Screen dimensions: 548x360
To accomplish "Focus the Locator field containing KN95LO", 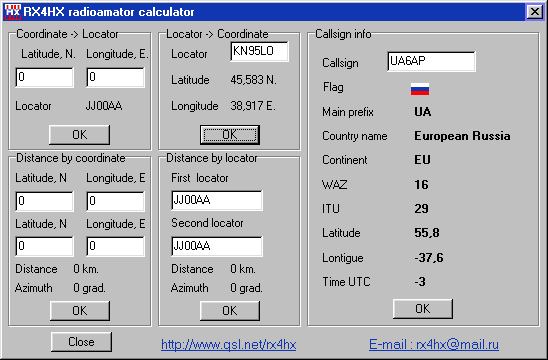I will click(259, 51).
